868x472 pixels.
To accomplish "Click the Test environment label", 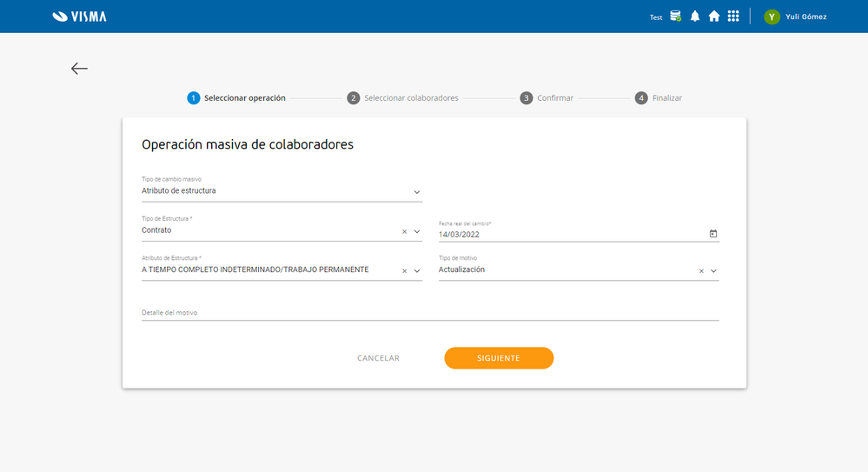I will 656,17.
